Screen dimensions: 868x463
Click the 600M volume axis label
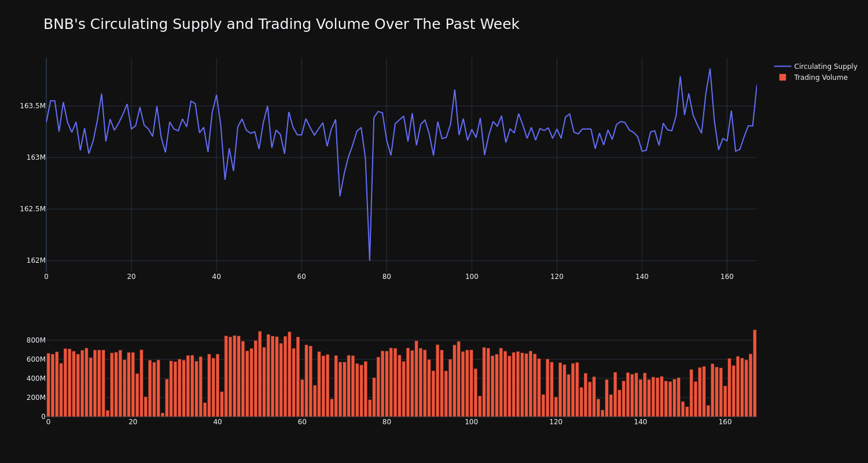click(x=35, y=359)
